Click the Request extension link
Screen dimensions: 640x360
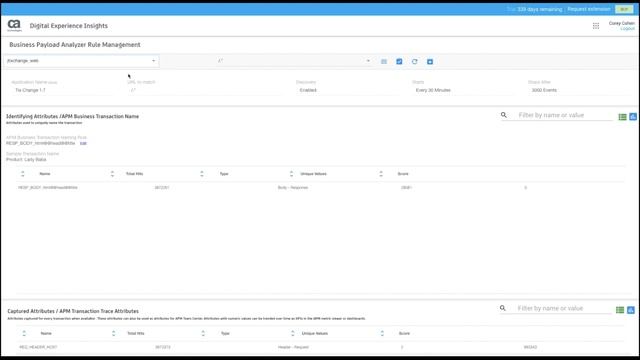coord(589,9)
